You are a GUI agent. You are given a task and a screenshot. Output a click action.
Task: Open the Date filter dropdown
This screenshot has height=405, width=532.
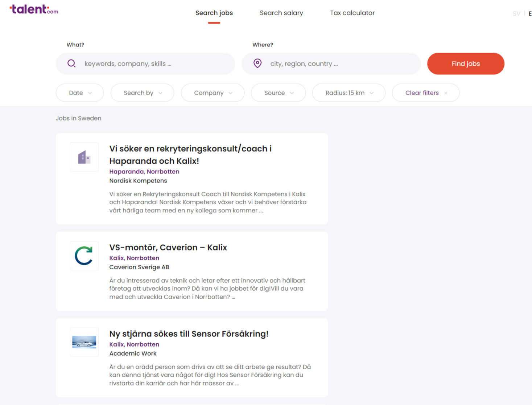(80, 93)
